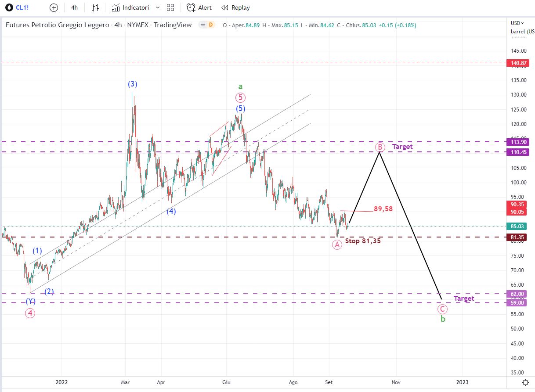
Task: Expand the indicators favorites chevron
Action: point(158,7)
